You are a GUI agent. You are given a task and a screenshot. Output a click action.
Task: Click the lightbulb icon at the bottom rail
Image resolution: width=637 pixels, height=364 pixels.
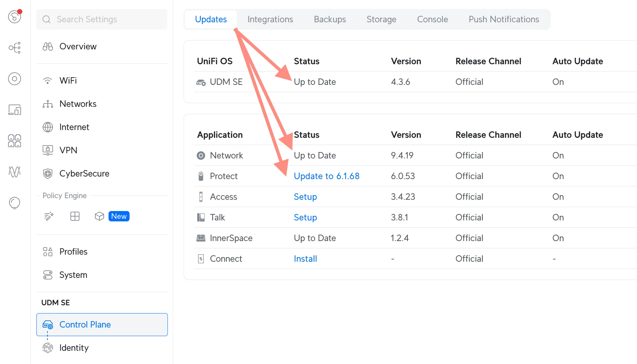(x=14, y=203)
